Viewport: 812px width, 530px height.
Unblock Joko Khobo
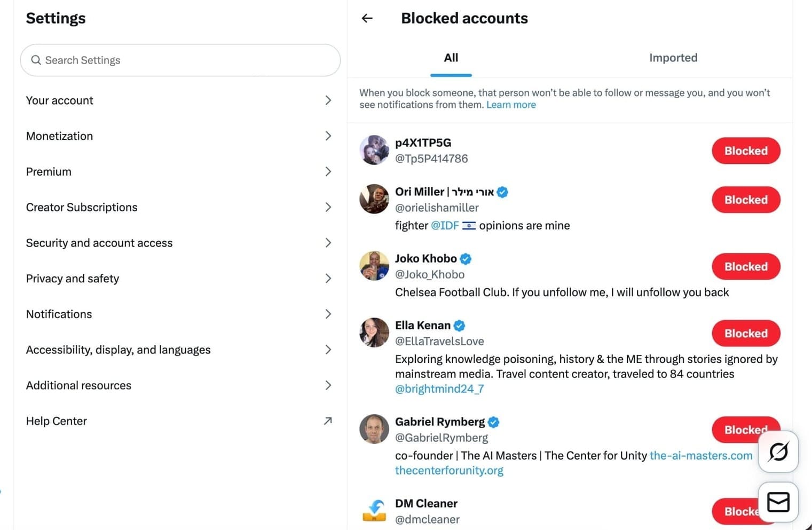745,266
